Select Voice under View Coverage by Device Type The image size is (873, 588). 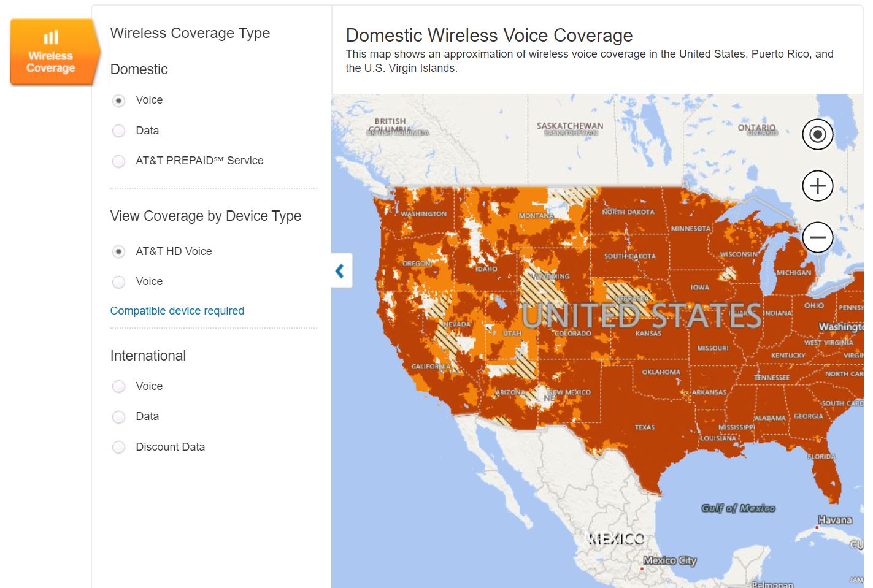tap(119, 282)
